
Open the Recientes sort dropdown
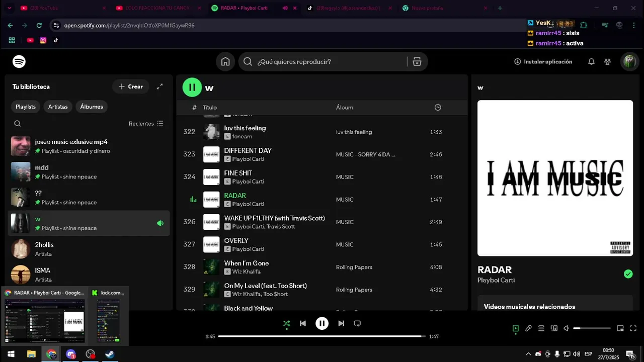146,124
